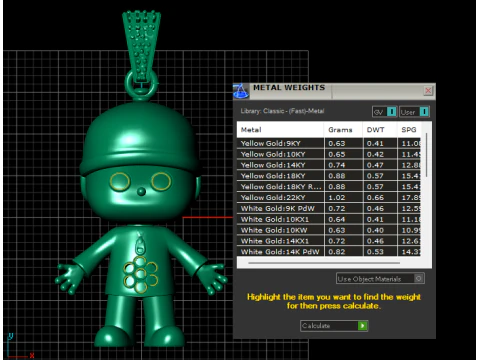Click the green arrow on Calculate
480x360 pixels.
(362, 326)
